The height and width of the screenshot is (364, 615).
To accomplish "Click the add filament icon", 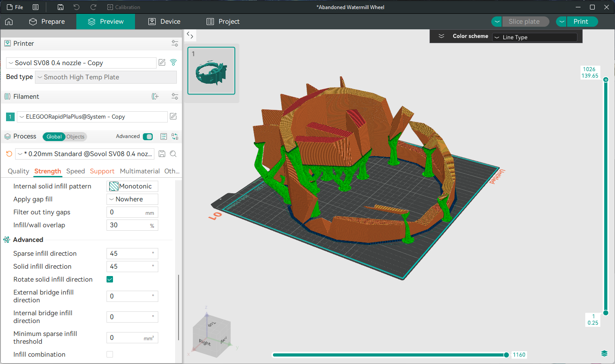I will pyautogui.click(x=155, y=97).
